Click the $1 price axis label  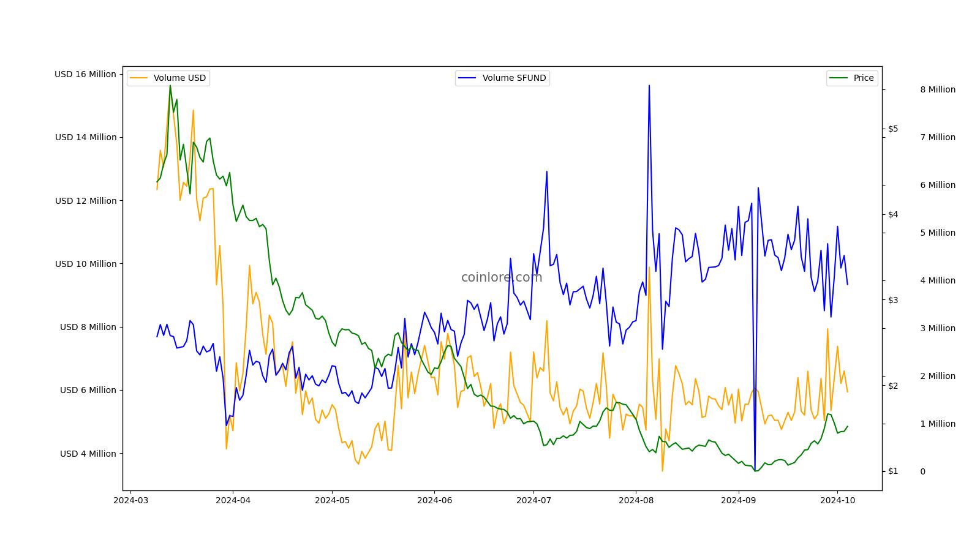pos(893,471)
